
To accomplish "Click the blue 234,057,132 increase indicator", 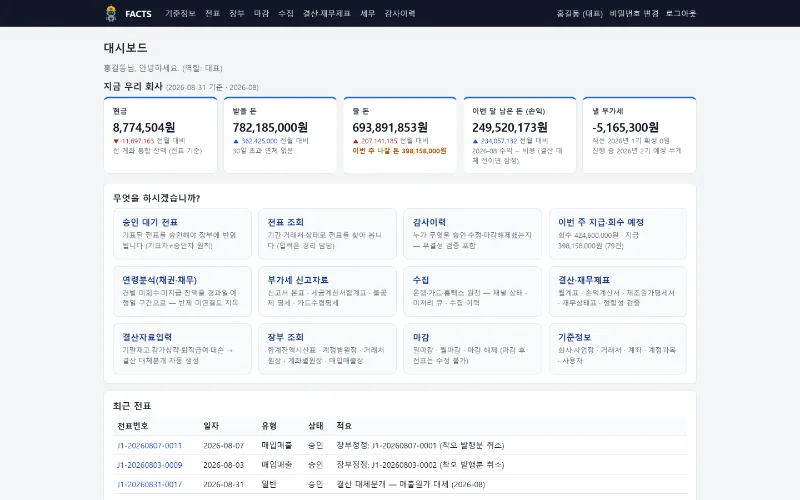I will click(495, 141).
